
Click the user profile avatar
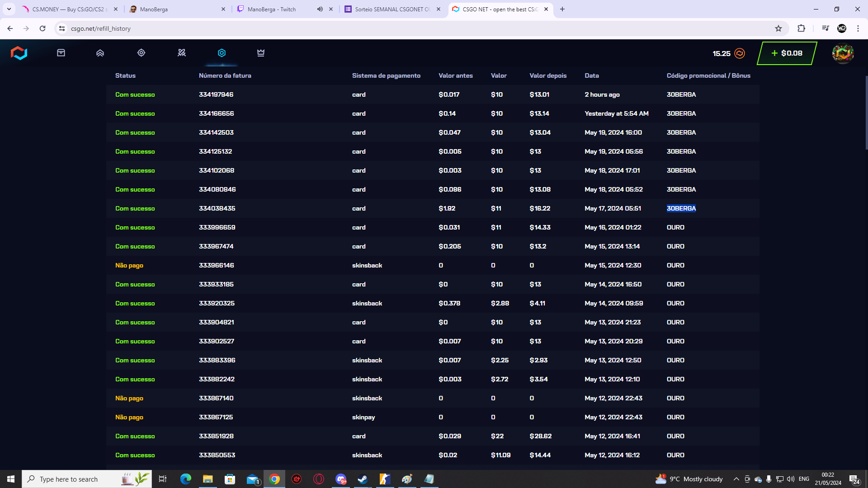pyautogui.click(x=843, y=53)
